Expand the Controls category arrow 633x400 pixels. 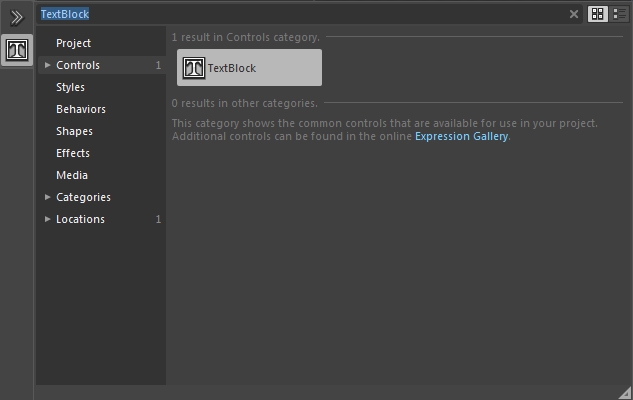(x=47, y=65)
